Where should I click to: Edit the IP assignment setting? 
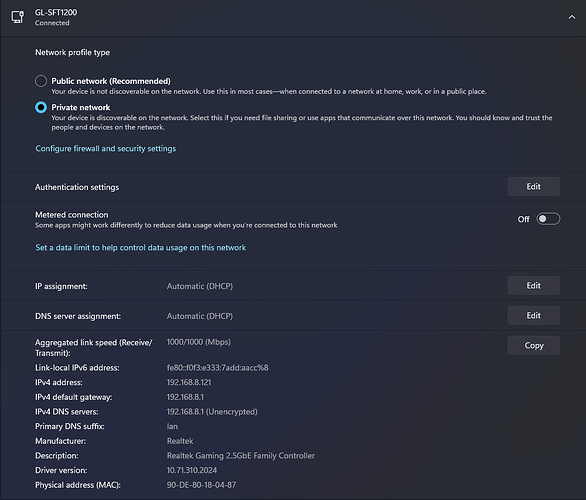(533, 286)
